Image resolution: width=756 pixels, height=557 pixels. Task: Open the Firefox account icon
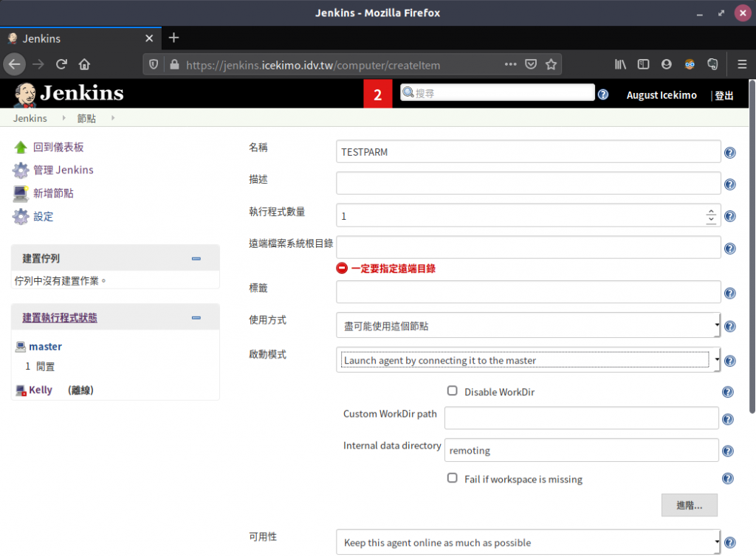click(x=667, y=64)
